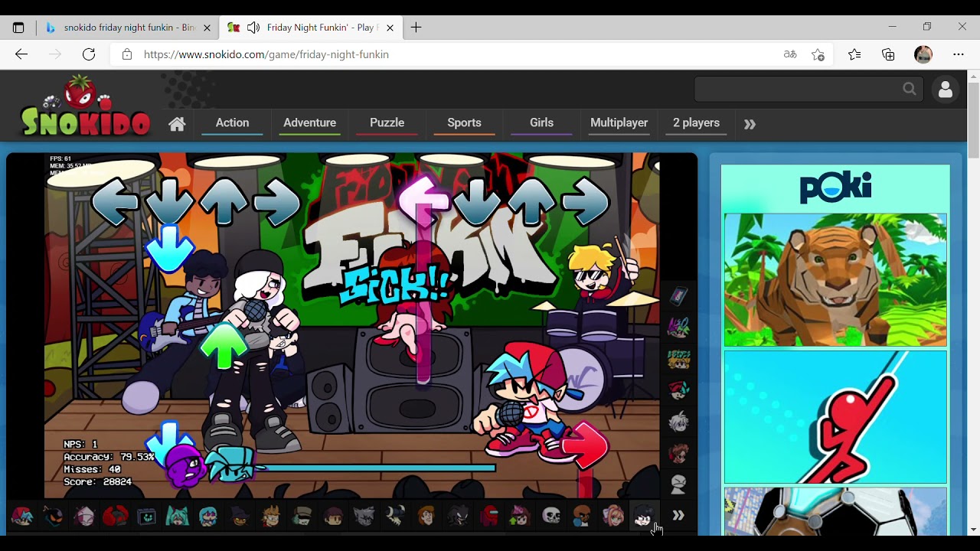Viewport: 980px width, 551px height.
Task: Expand more game categories with » arrow
Action: 750,124
